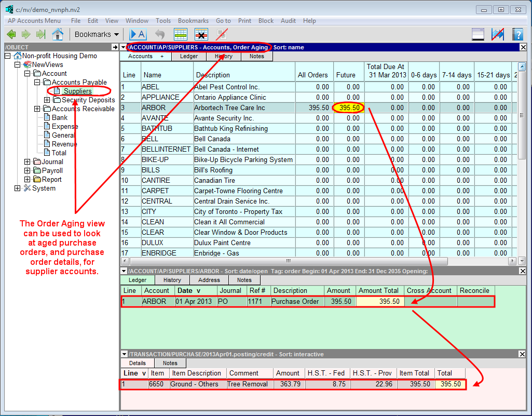The image size is (532, 416).
Task: Close the ACCOUNT/AP/SUPPLIERS pane
Action: 523,47
